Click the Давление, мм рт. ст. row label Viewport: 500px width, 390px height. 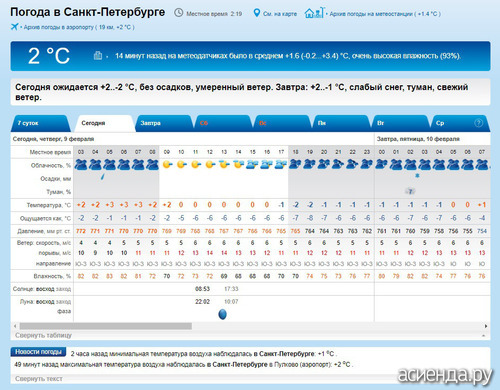coord(44,231)
